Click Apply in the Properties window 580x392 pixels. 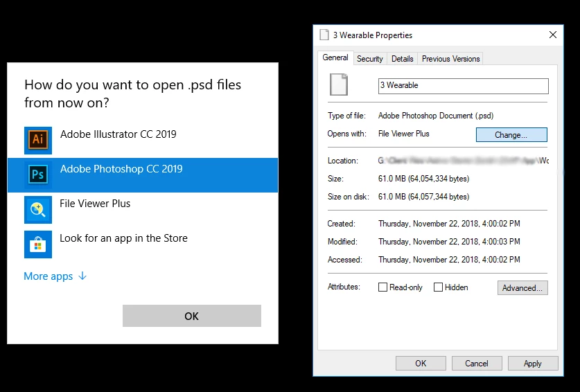533,364
